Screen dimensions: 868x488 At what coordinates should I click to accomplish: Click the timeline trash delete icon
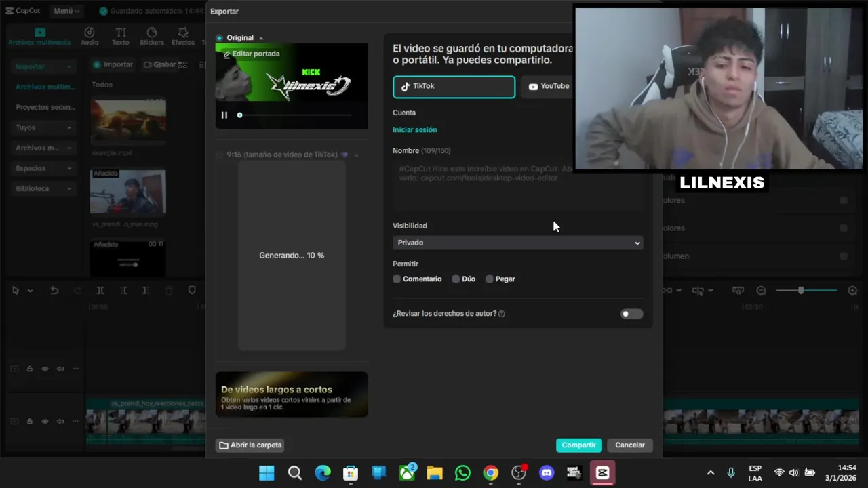pos(169,291)
